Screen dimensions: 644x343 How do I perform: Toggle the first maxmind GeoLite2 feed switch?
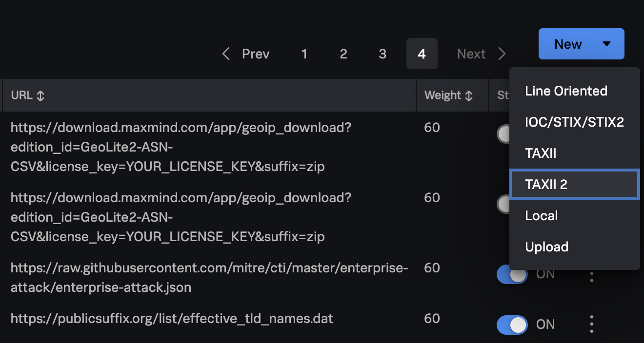click(503, 134)
